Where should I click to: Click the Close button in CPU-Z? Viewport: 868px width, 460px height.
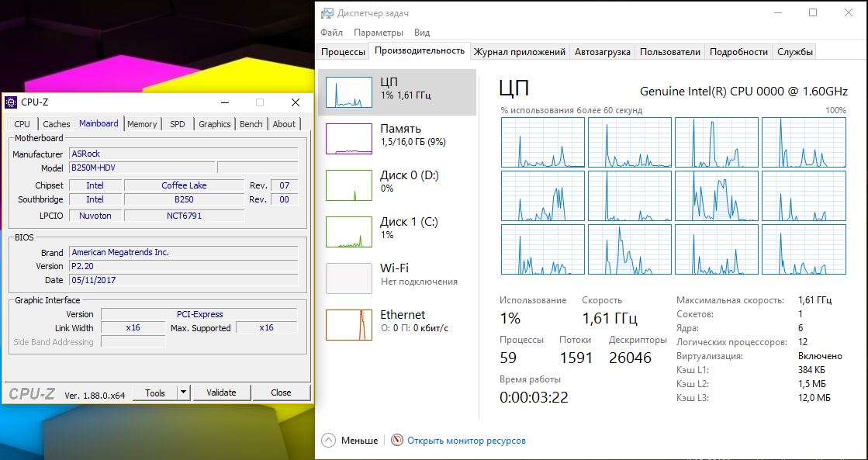(x=282, y=393)
